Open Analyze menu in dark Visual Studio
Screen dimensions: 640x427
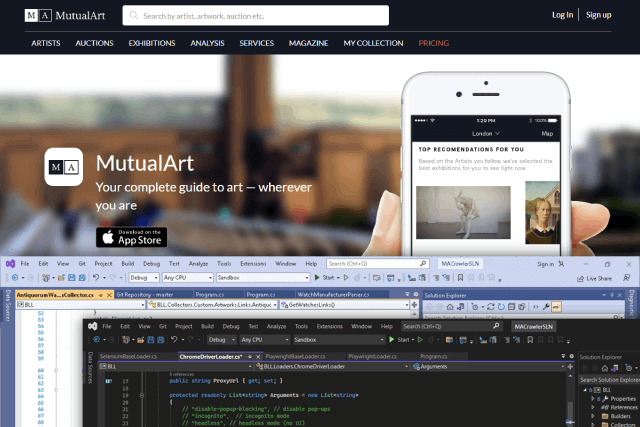click(276, 327)
